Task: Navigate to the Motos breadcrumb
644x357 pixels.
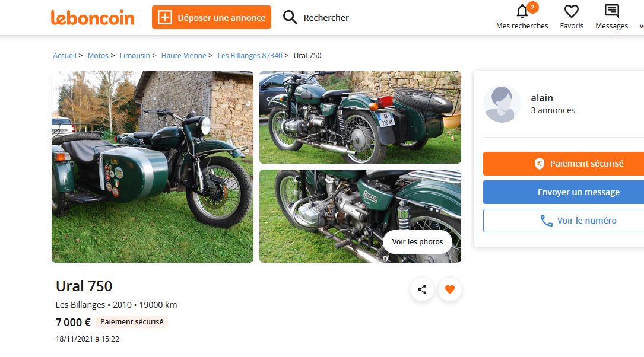Action: tap(98, 56)
